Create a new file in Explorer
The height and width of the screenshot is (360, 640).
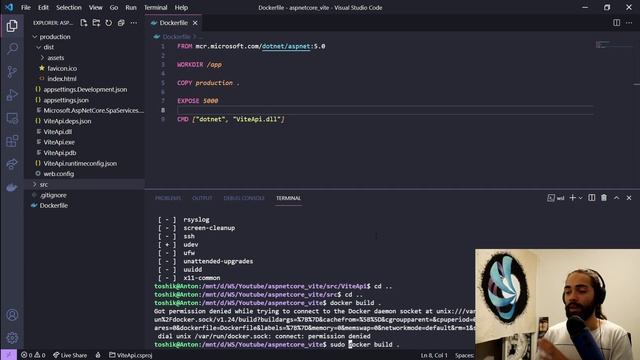(84, 23)
